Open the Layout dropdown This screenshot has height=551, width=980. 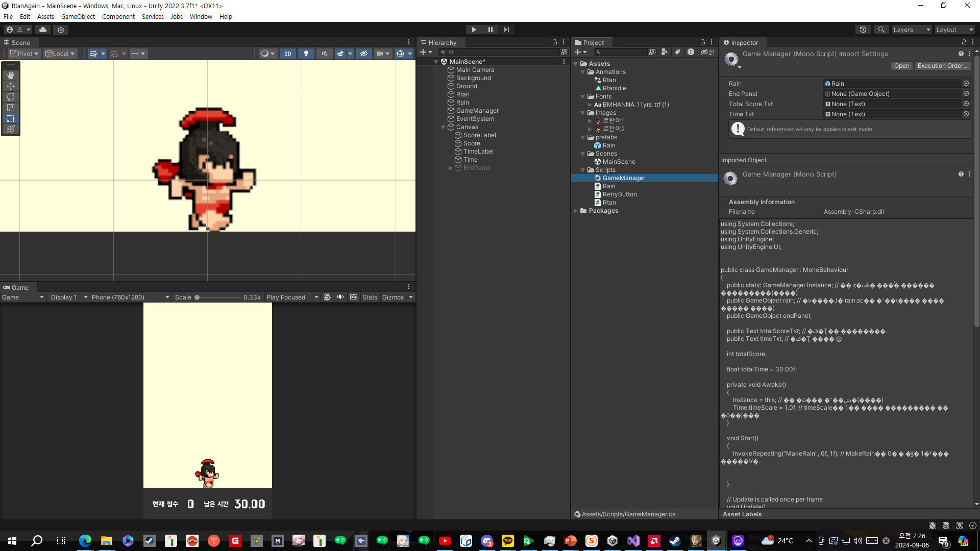coord(954,30)
